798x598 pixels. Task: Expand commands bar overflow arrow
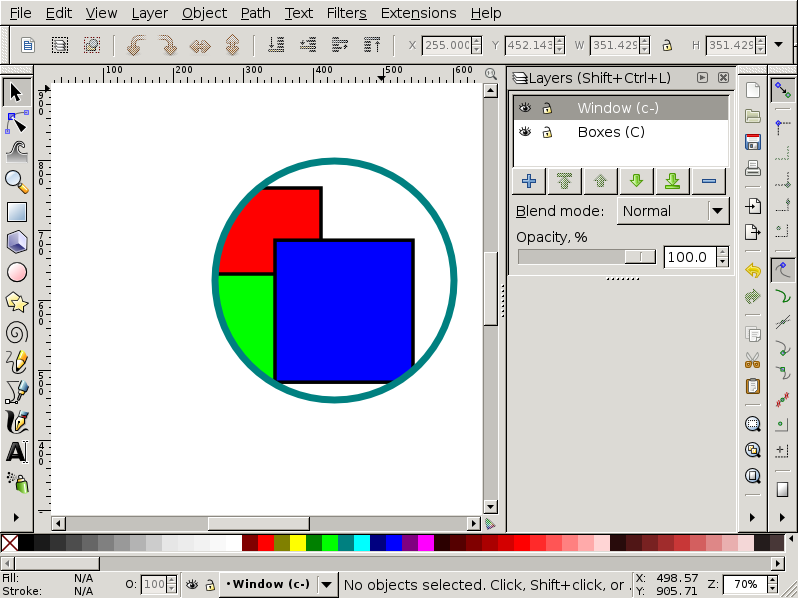752,518
